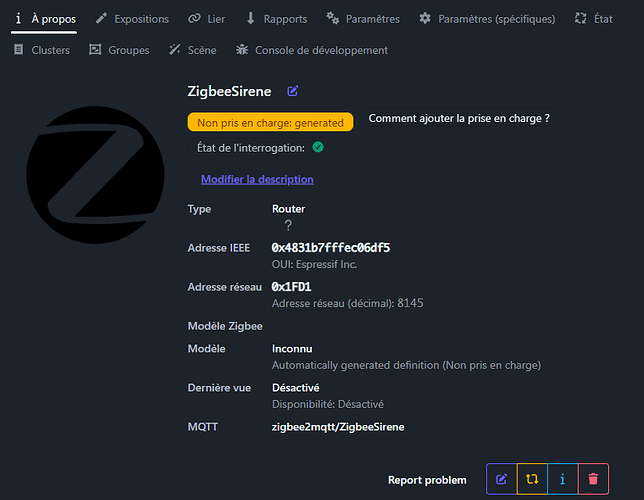644x500 pixels.
Task: Click the red delete device trash button
Action: click(593, 479)
